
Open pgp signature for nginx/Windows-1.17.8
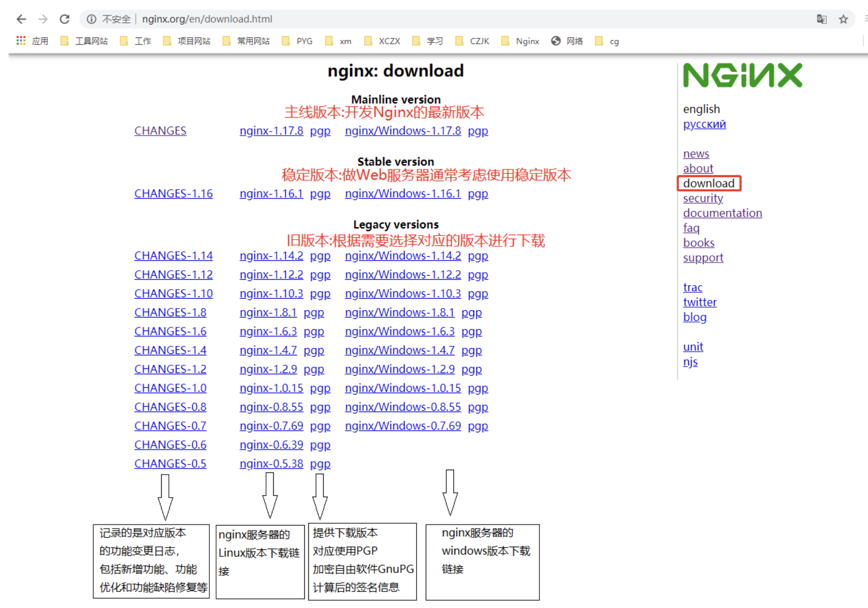[x=478, y=131]
